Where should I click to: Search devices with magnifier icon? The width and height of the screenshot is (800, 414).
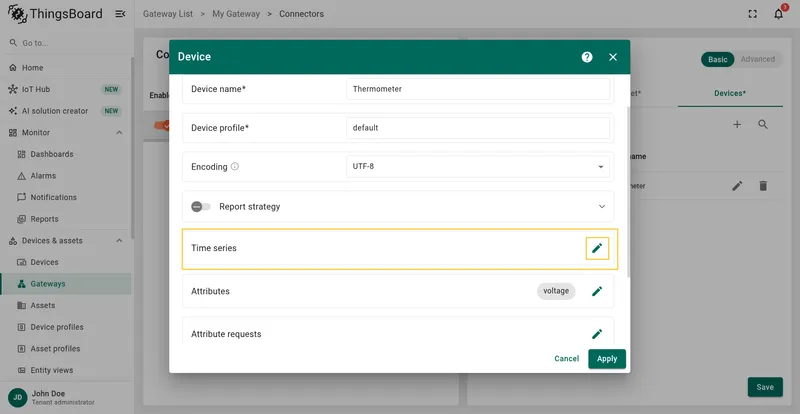tap(763, 125)
